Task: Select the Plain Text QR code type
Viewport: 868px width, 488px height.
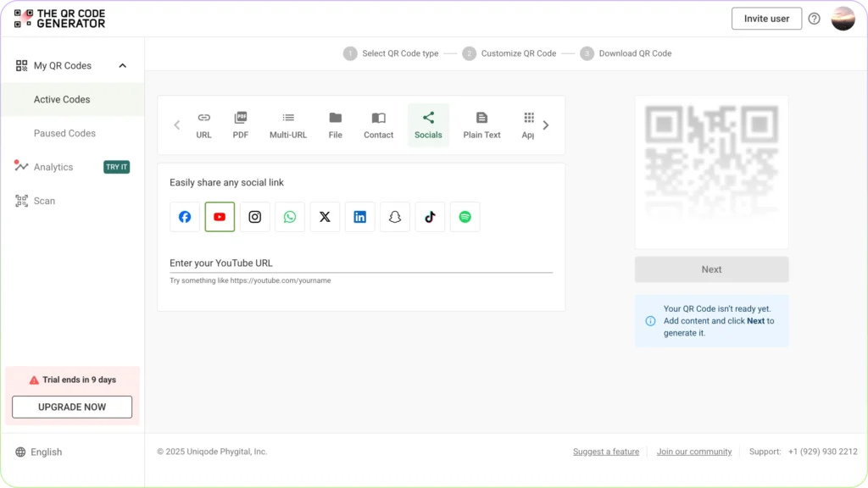Action: [x=481, y=125]
